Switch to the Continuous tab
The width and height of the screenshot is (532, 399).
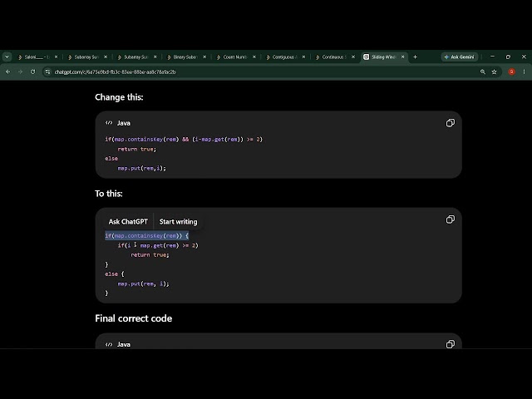[334, 57]
